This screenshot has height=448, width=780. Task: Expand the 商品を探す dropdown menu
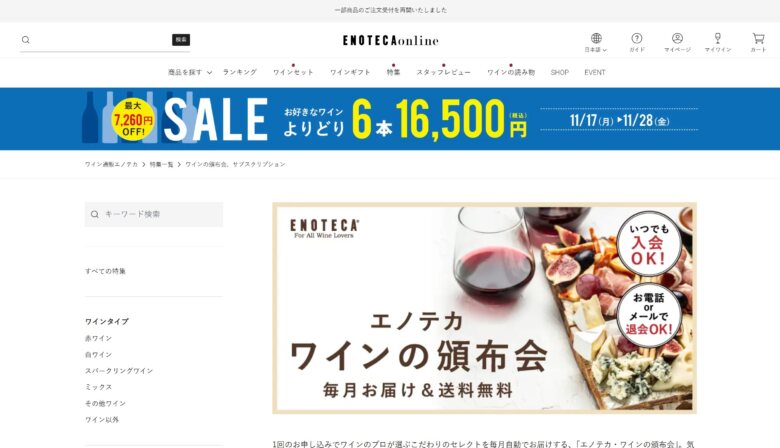pos(190,72)
